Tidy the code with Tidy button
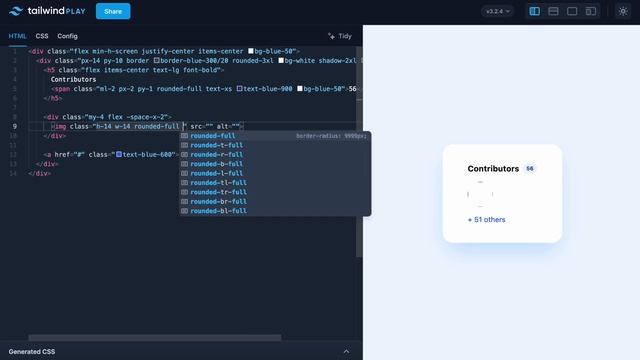 click(340, 36)
